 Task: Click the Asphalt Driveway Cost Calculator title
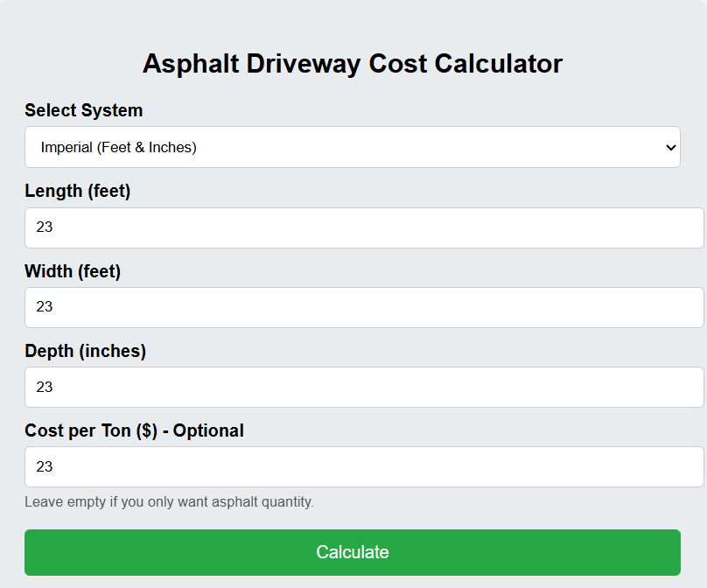[x=353, y=63]
